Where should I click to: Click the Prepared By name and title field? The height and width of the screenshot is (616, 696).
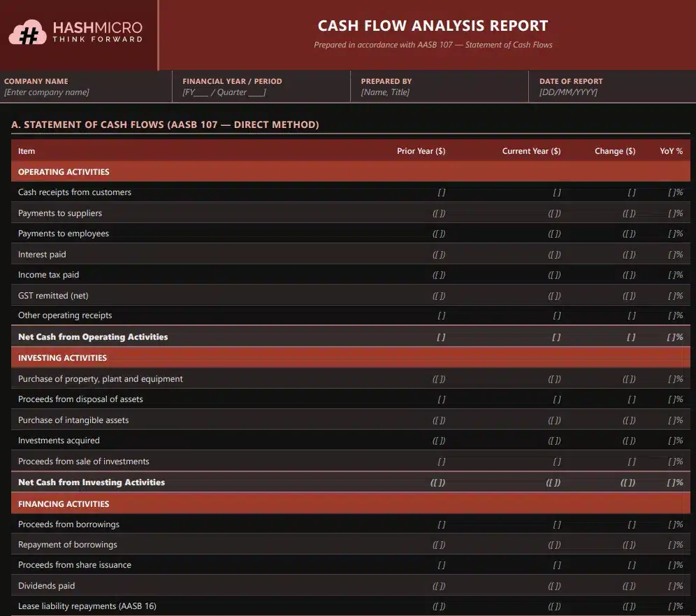point(385,92)
